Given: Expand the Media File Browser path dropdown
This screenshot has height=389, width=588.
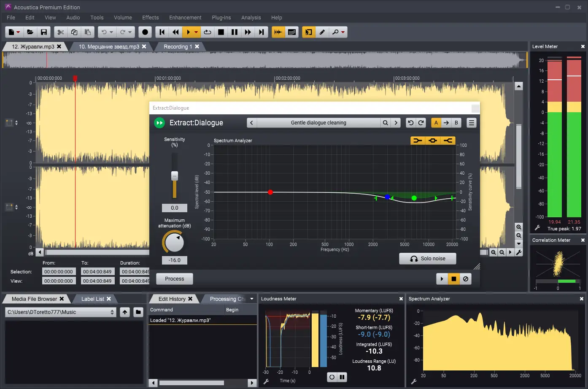Looking at the screenshot, I should click(112, 312).
